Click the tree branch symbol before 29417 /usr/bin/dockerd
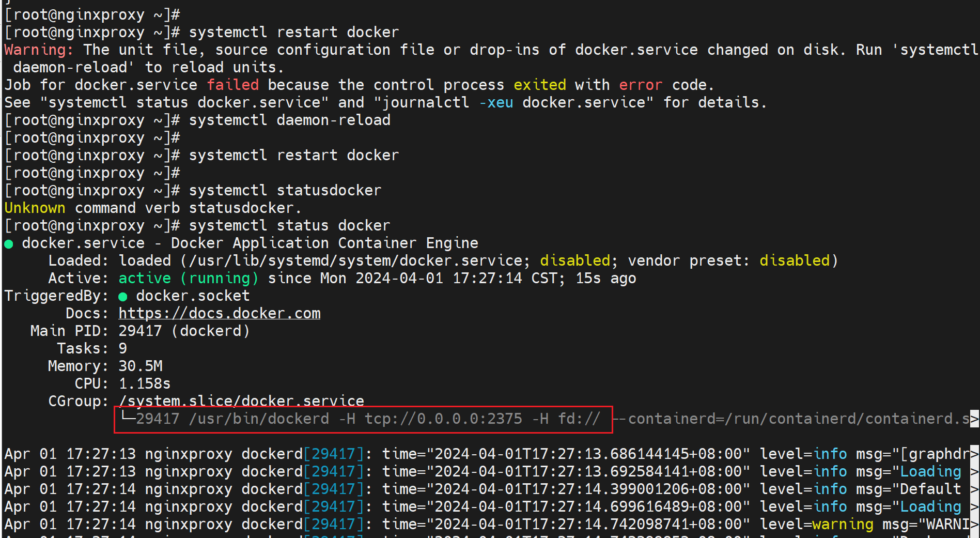The image size is (980, 538). coord(127,417)
